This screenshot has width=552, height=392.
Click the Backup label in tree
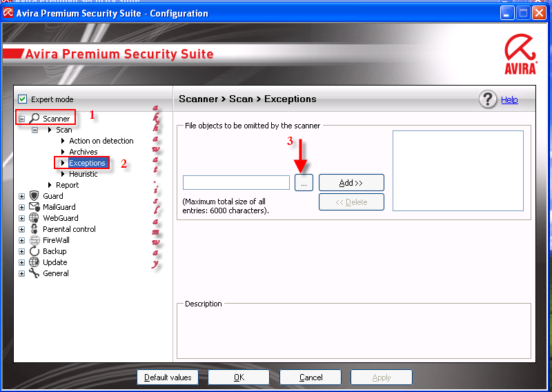(x=55, y=251)
